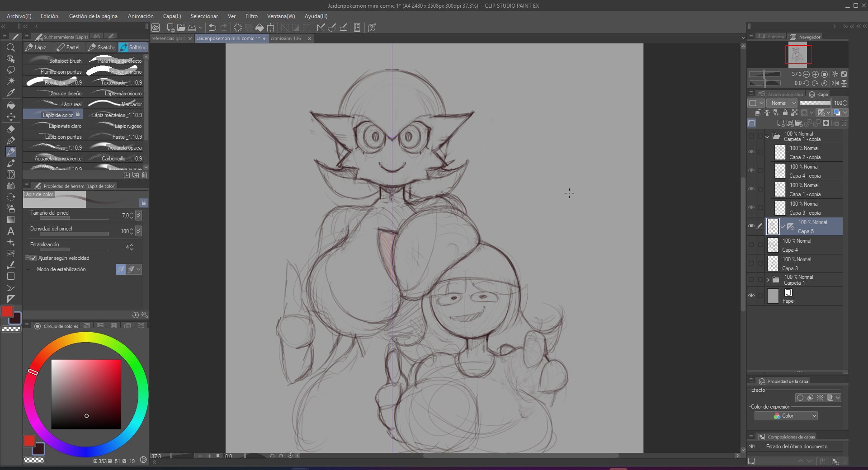Click the Densidad del pincel slider
The image size is (868, 470).
pyautogui.click(x=74, y=234)
